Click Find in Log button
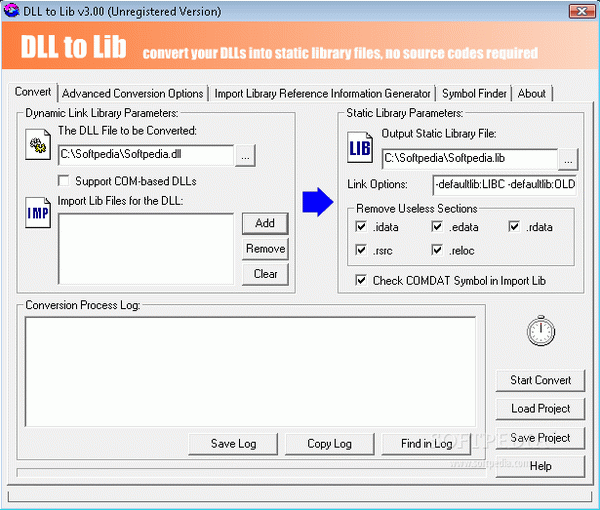Screen dimensions: 600x510 click(x=426, y=444)
